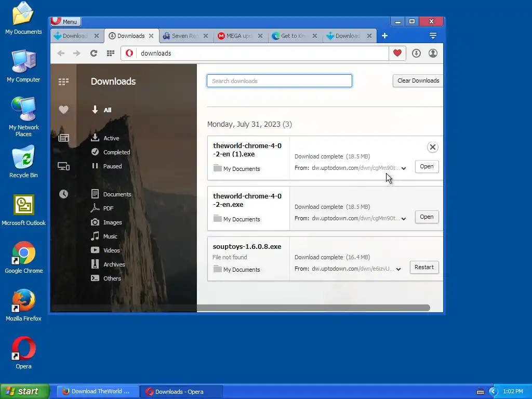
Task: Switch to Download TheWorld taskbar item
Action: pos(98,391)
